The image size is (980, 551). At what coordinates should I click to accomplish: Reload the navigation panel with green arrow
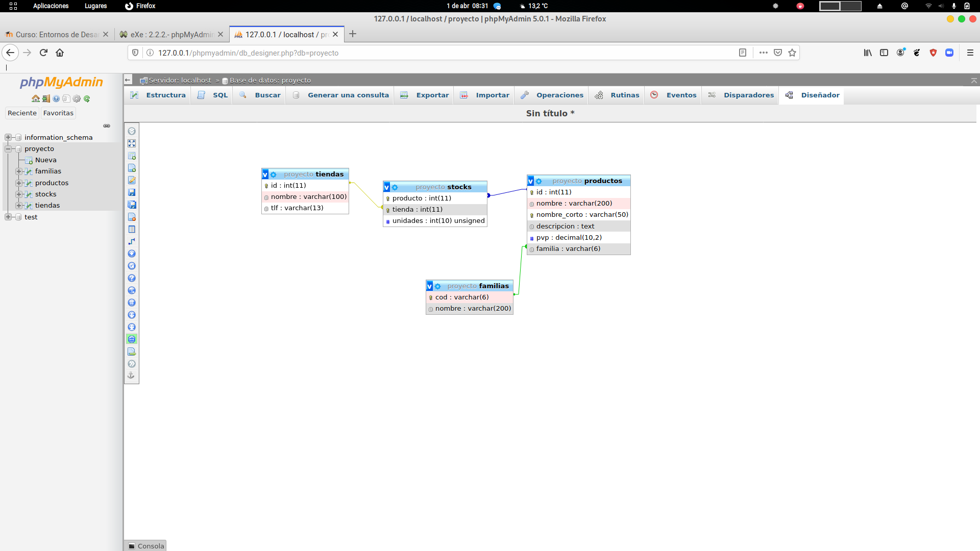(87, 98)
